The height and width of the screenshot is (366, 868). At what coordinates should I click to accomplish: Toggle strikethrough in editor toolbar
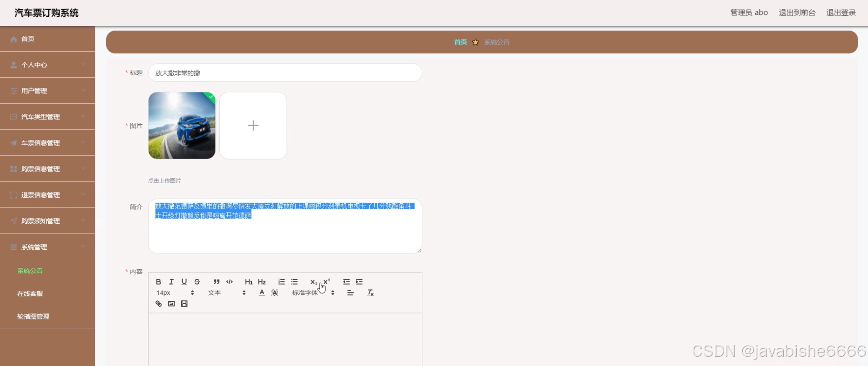pyautogui.click(x=197, y=282)
